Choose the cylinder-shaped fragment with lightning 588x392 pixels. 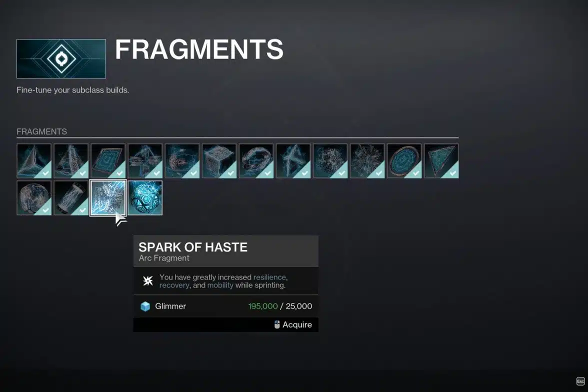71,197
